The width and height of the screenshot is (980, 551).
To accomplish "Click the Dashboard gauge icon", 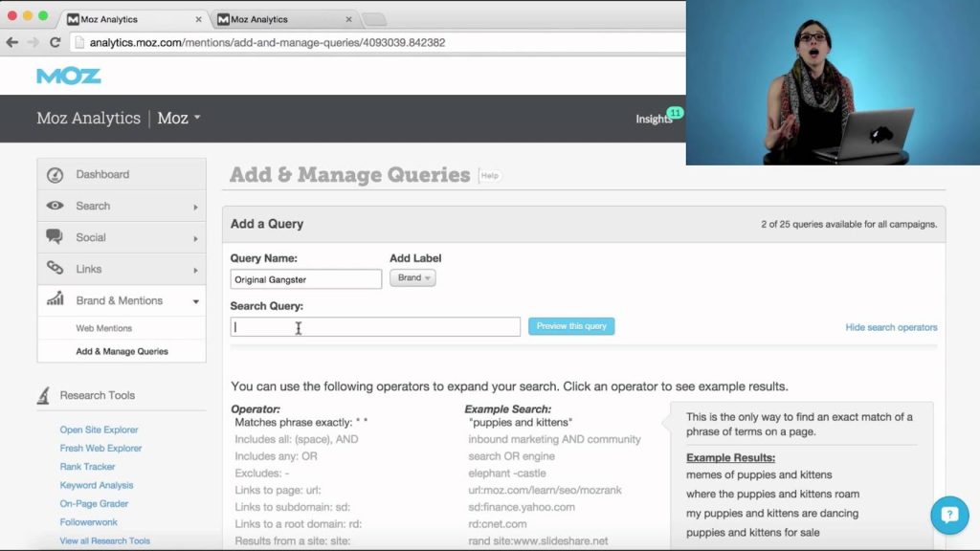I will point(55,175).
